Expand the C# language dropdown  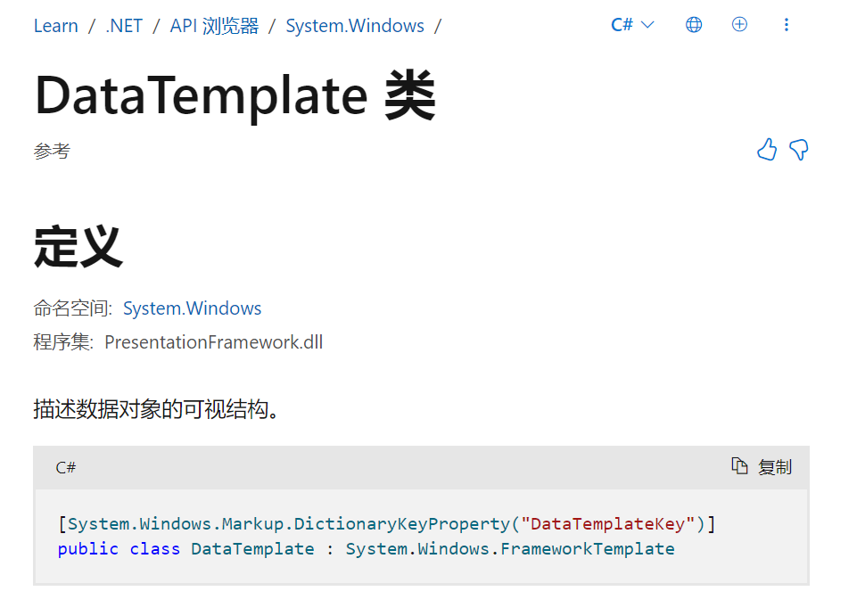tap(632, 25)
